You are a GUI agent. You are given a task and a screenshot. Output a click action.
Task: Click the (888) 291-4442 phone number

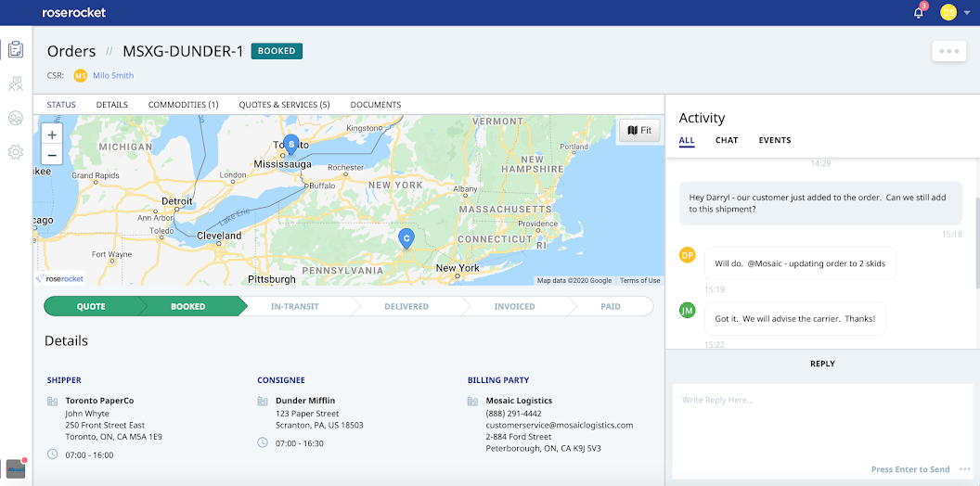click(x=513, y=413)
